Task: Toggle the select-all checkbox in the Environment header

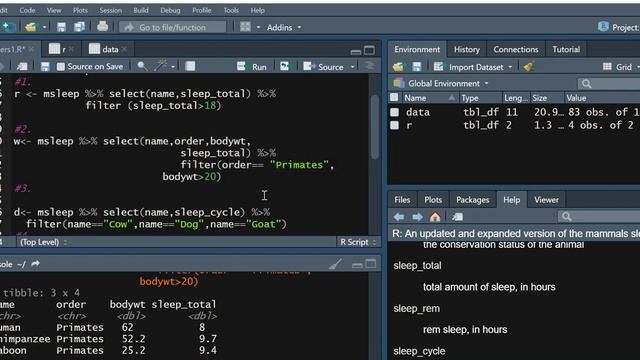Action: [394, 98]
